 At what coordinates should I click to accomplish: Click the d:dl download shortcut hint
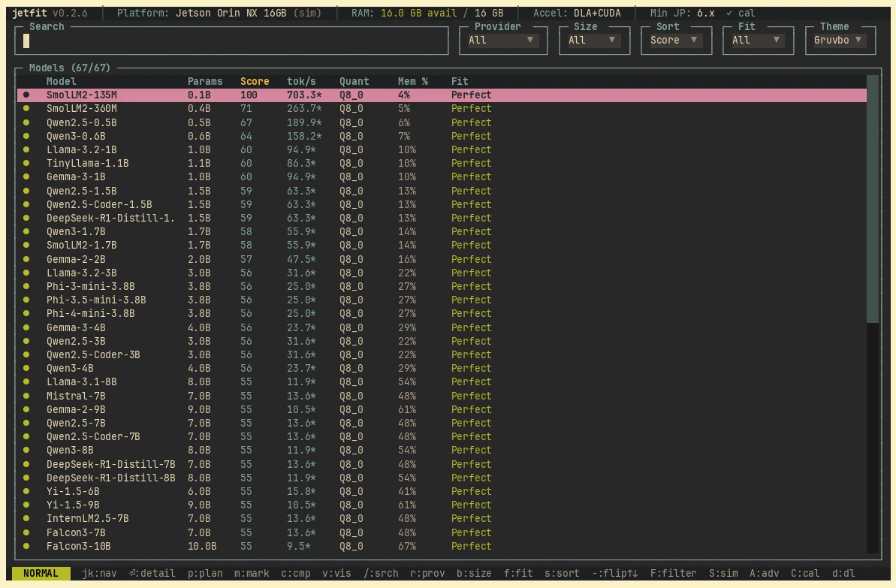(x=843, y=573)
